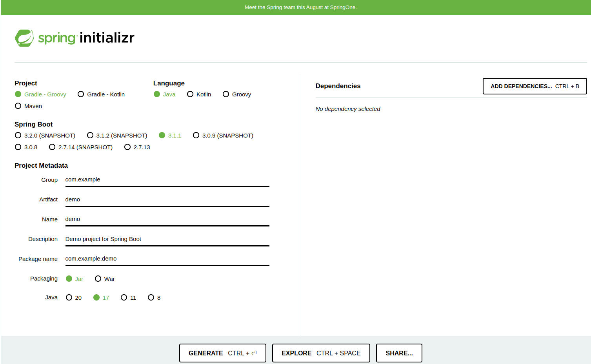Edit the Description field

pos(167,239)
